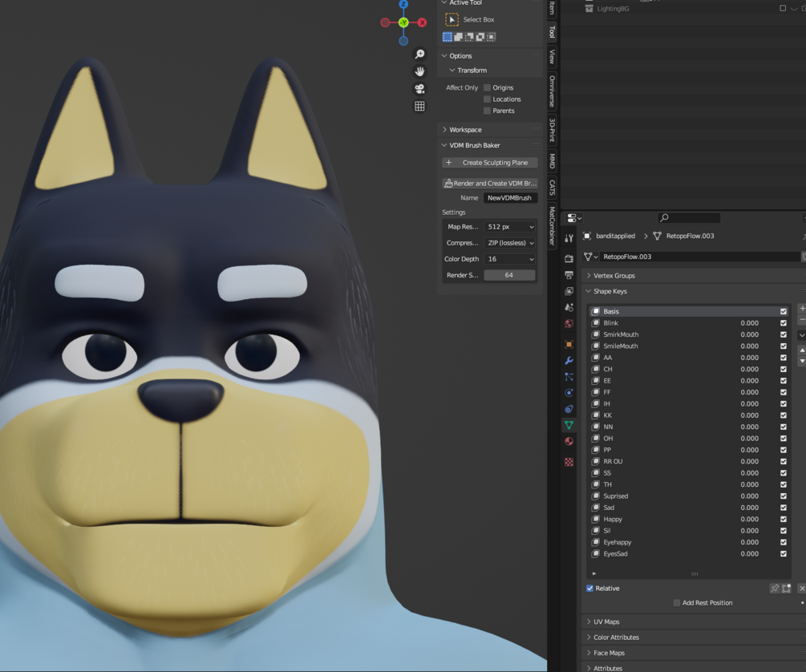The width and height of the screenshot is (806, 672).
Task: Move shape key down with down arrow
Action: [x=802, y=362]
